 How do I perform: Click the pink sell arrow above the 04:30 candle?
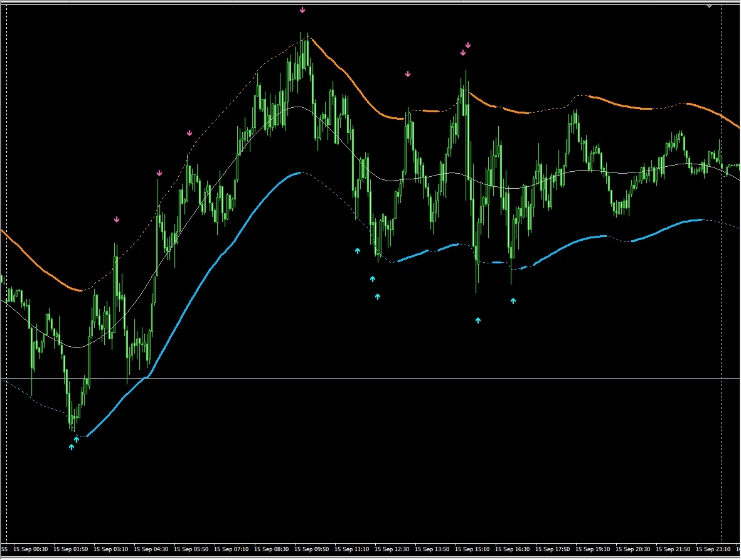pos(159,173)
